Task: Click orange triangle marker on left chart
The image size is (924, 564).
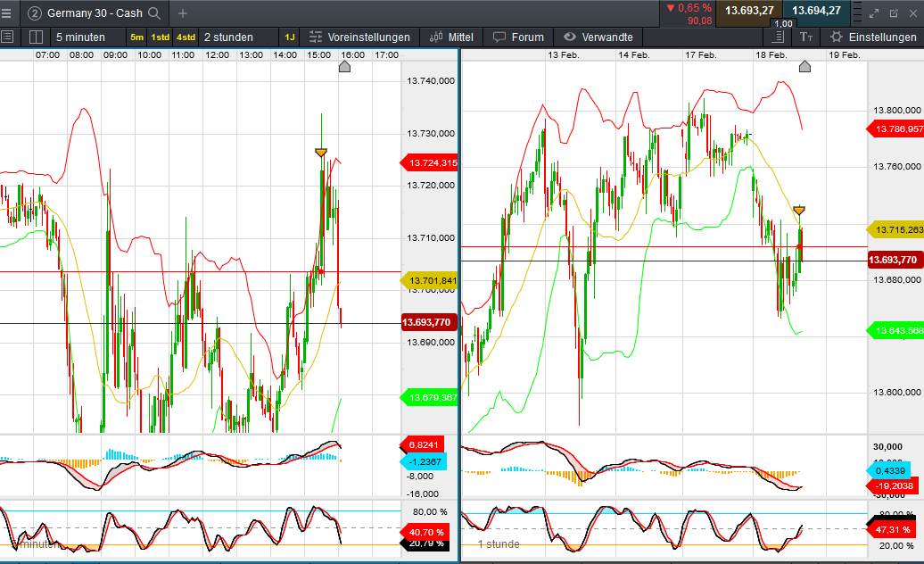Action: (x=320, y=153)
